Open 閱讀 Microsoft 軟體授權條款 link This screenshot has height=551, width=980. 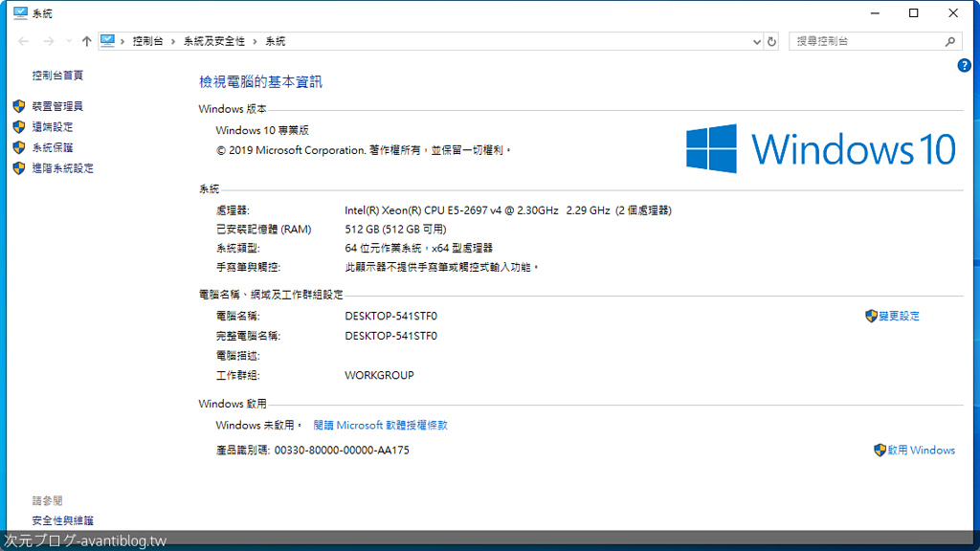380,426
